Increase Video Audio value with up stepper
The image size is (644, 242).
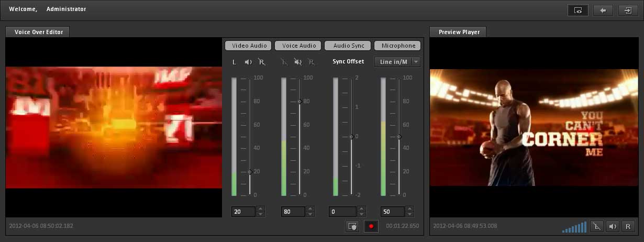(261, 209)
